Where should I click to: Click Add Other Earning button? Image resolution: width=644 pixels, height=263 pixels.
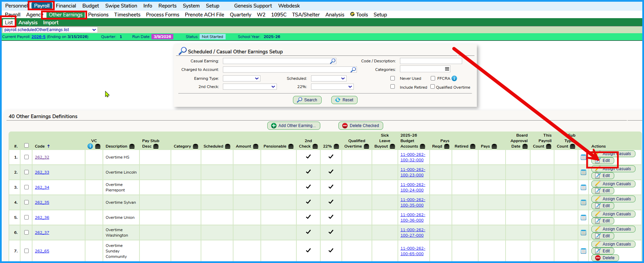[x=294, y=126]
